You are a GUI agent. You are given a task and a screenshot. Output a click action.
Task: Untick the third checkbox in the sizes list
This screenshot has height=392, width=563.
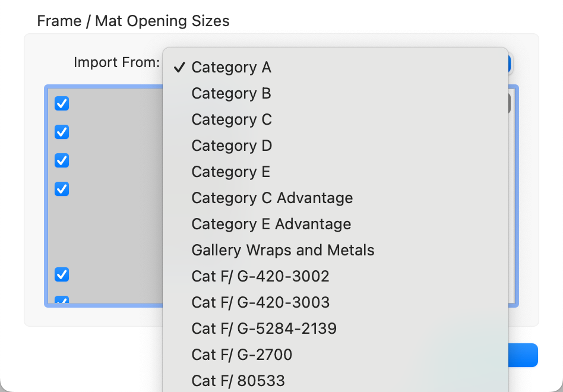(x=62, y=160)
